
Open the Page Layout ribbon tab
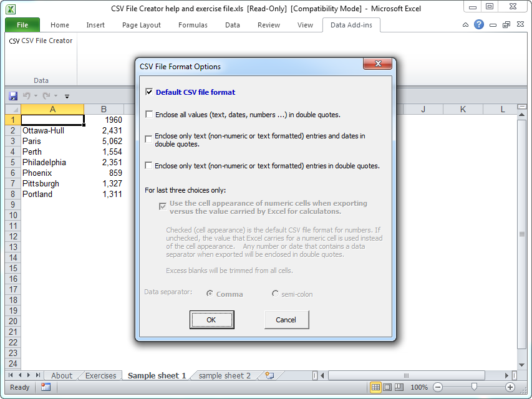(142, 25)
